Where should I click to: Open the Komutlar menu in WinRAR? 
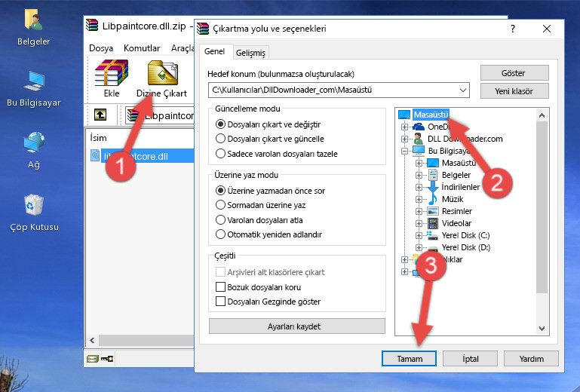pos(142,48)
